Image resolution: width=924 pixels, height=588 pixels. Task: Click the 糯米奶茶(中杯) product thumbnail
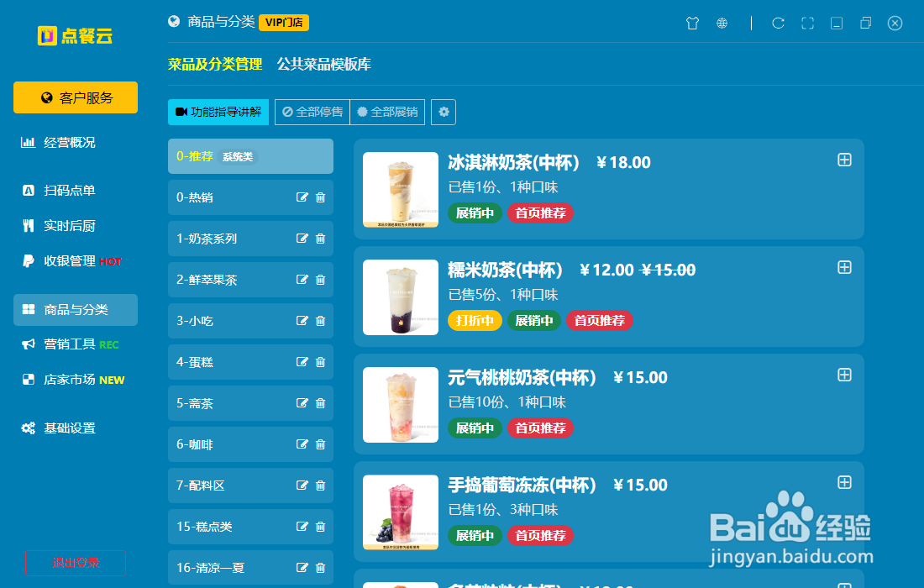point(401,297)
